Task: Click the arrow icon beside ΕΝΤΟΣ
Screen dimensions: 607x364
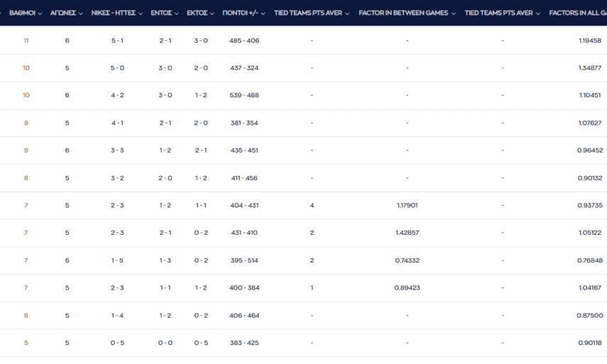Action: click(x=177, y=13)
